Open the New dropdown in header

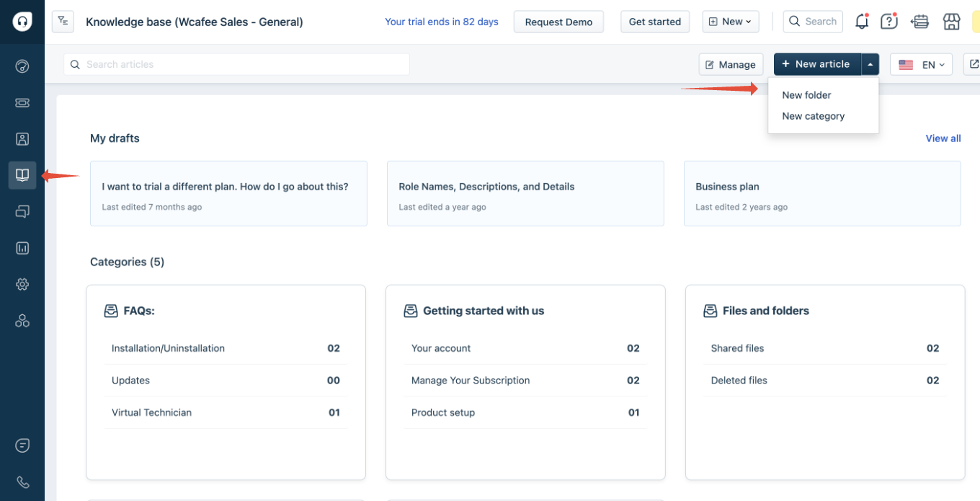[x=730, y=22]
